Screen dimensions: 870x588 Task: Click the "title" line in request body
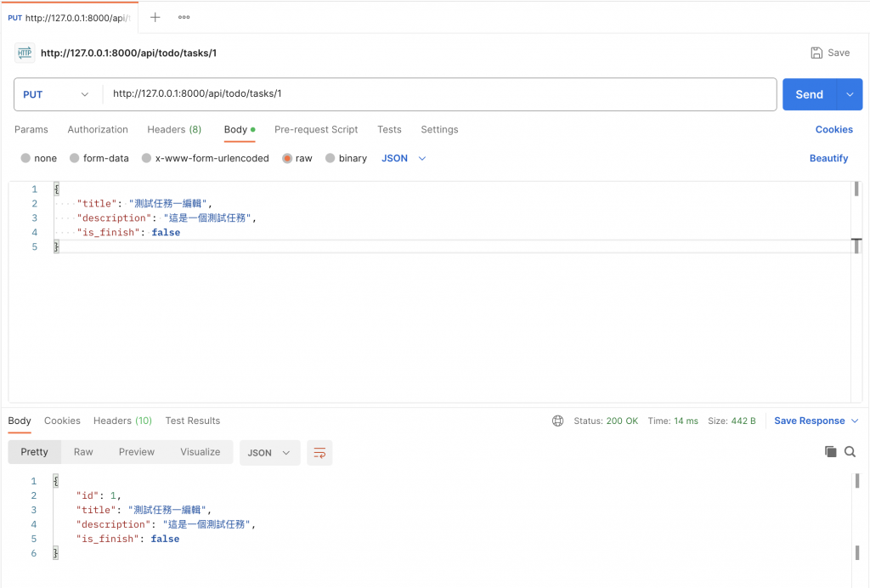pyautogui.click(x=144, y=204)
